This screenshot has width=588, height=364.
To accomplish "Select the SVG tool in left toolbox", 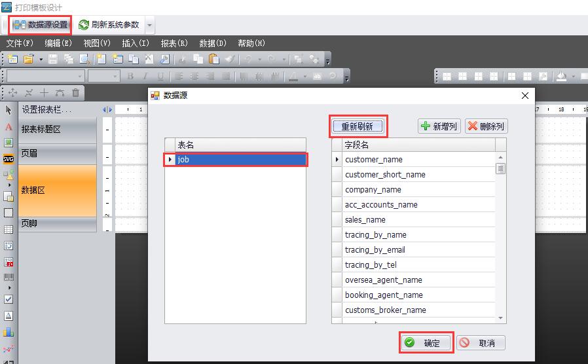I will pyautogui.click(x=9, y=158).
